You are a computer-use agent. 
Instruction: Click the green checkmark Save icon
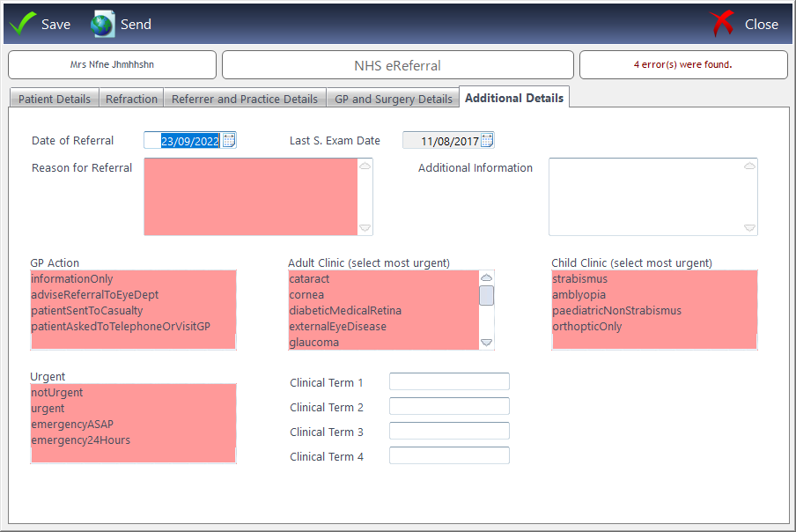pos(22,24)
